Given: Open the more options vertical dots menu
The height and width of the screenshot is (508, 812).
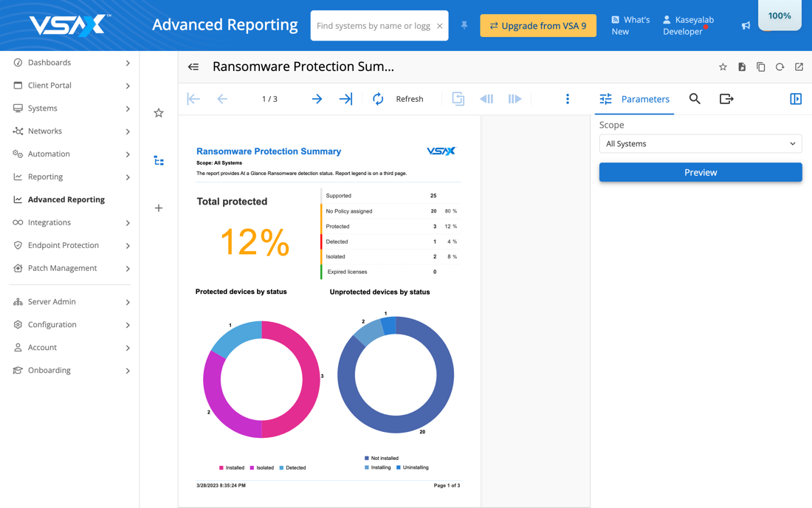Looking at the screenshot, I should 568,99.
